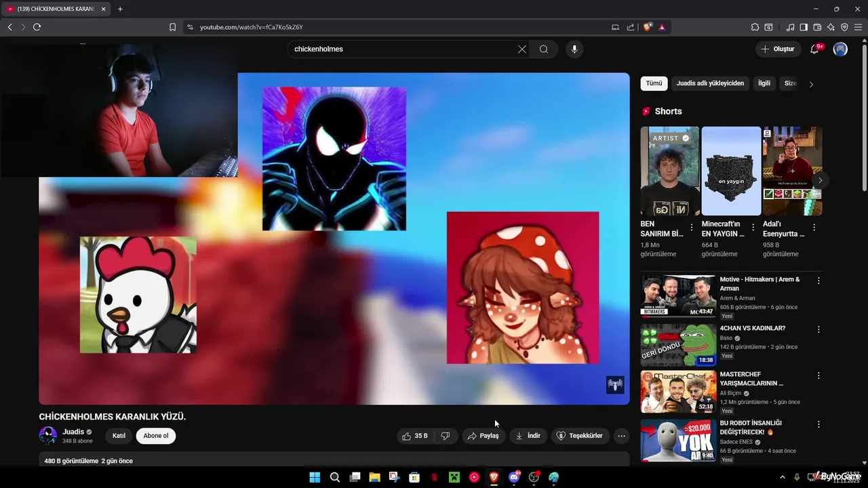Screen dimensions: 868x488
Task: Show next Shorts with arrow
Action: [820, 180]
